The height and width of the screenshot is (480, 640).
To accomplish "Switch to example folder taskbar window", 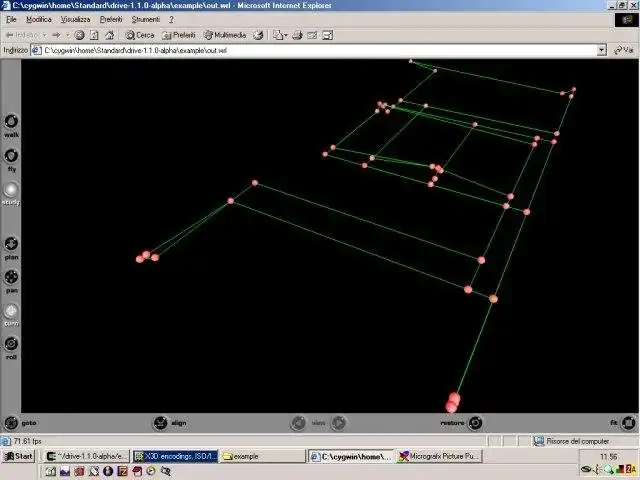I will click(x=263, y=456).
